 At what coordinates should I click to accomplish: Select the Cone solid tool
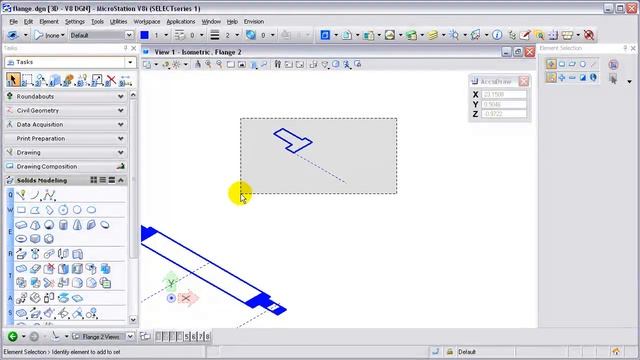point(77,225)
